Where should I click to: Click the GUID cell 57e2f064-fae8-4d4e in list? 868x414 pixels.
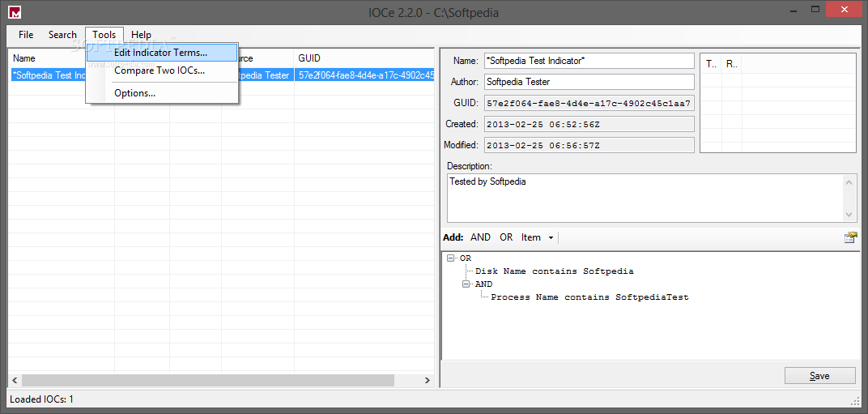(364, 75)
